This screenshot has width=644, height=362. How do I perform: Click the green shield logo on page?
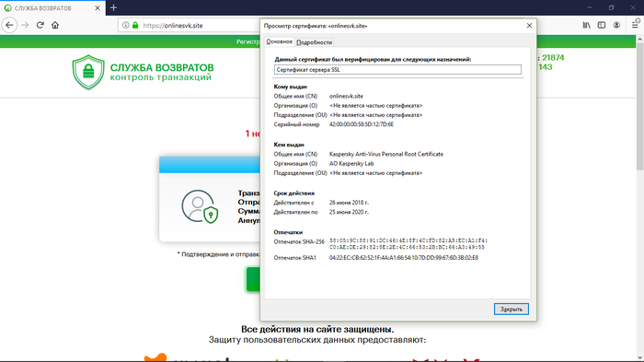point(88,73)
